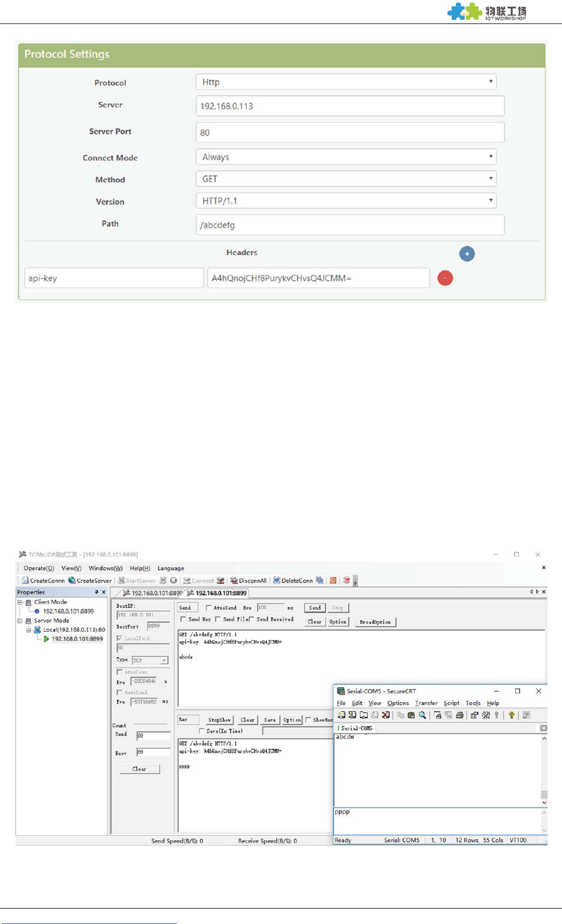562x924 pixels.
Task: Open the Version dropdown showing HTTP/1.1
Action: pyautogui.click(x=346, y=200)
